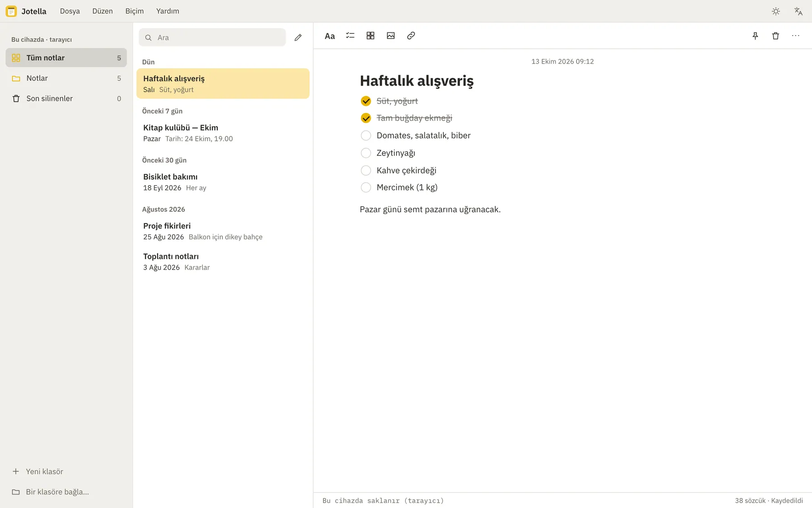
Task: Open the more options ellipsis menu
Action: pyautogui.click(x=796, y=36)
